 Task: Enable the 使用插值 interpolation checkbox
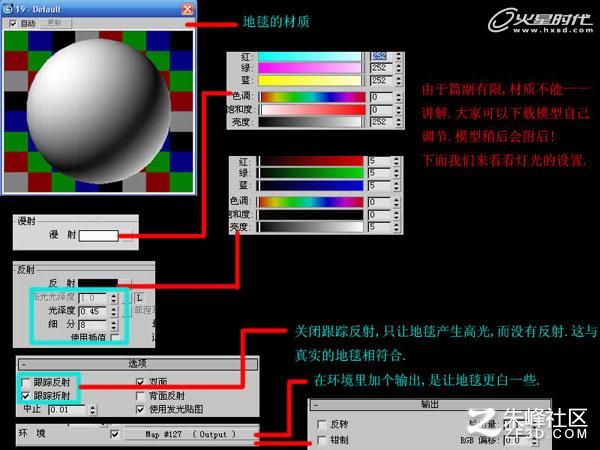[x=114, y=337]
